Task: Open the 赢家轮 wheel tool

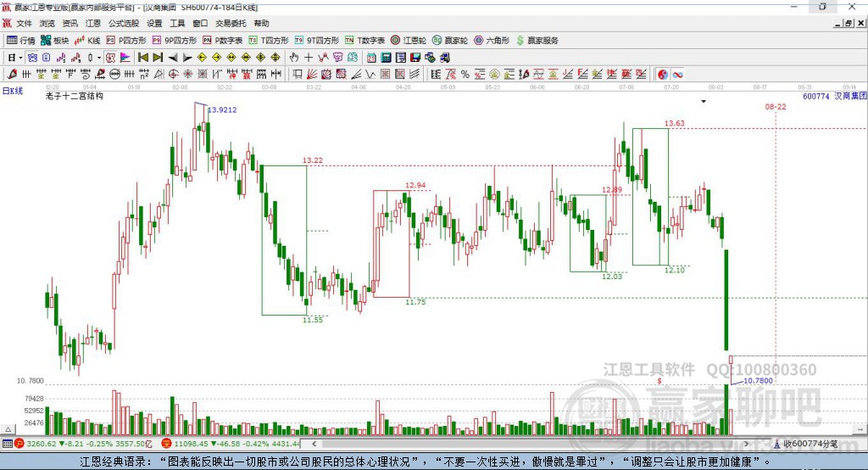Action: click(450, 41)
